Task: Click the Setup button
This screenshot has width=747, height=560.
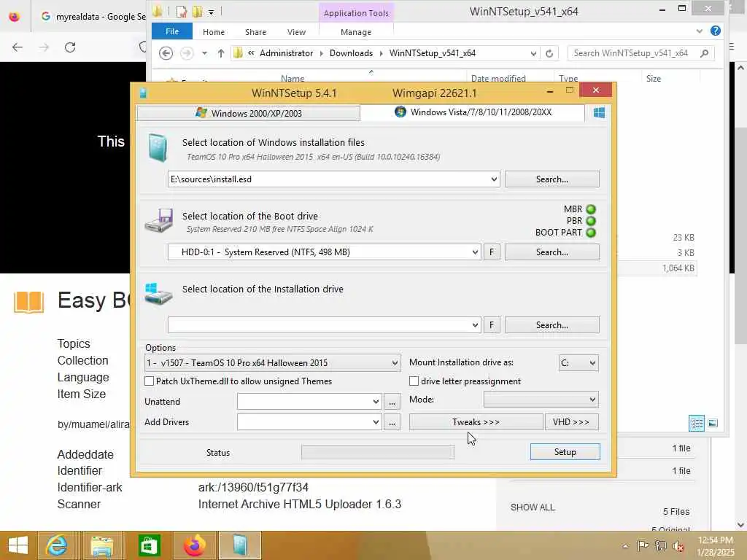Action: [565, 452]
